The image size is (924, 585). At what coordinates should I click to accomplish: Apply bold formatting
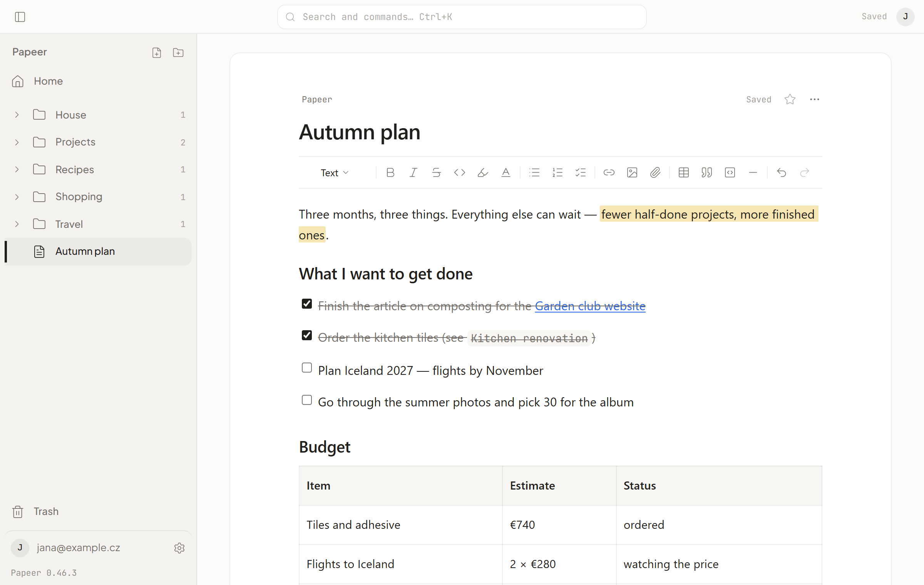click(390, 172)
